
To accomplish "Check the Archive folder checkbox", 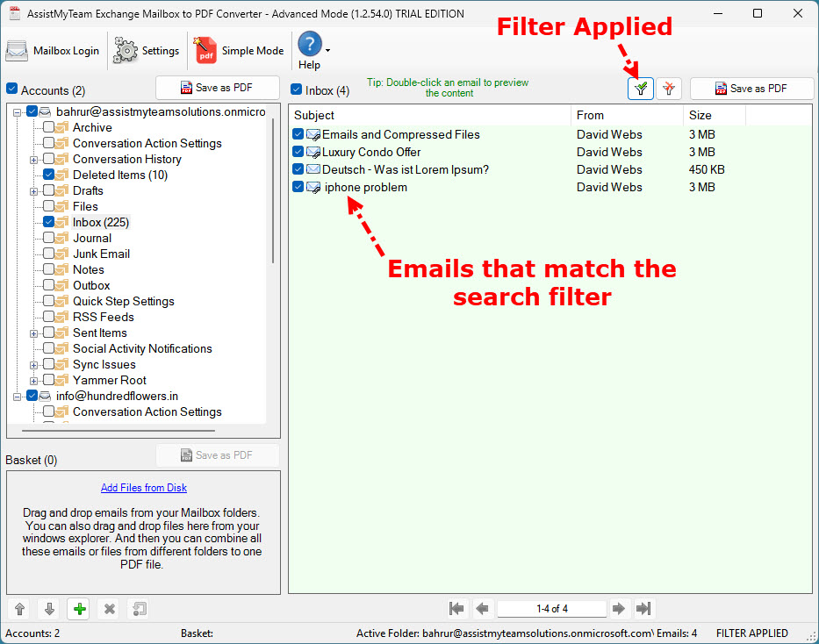I will click(49, 128).
